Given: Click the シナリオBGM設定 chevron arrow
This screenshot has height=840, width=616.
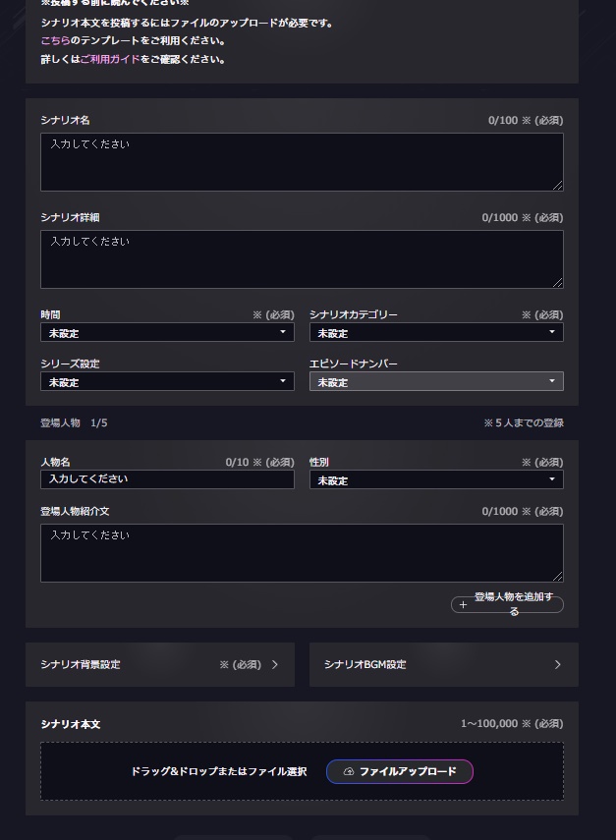Looking at the screenshot, I should coord(558,665).
